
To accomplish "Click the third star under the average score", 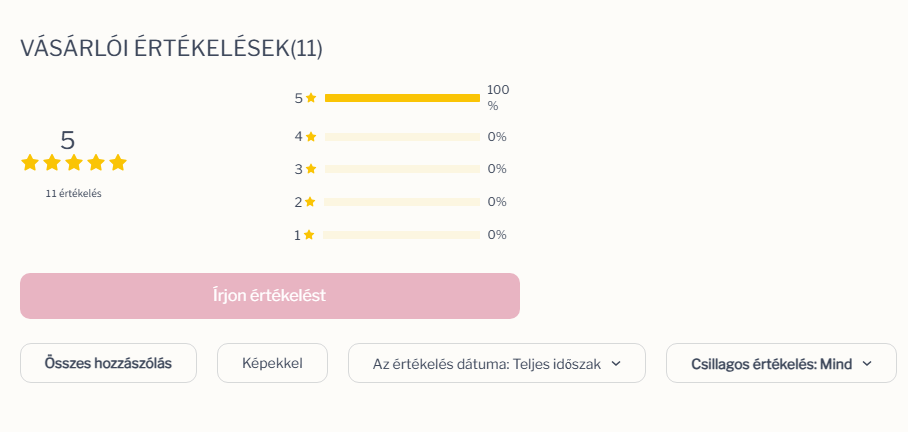I will tap(74, 163).
